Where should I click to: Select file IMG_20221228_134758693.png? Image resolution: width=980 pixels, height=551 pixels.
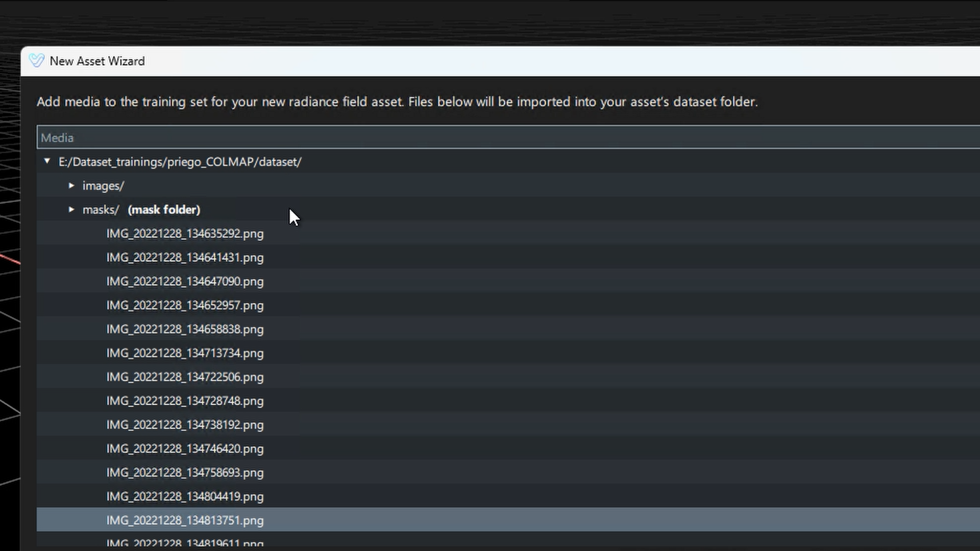pyautogui.click(x=185, y=473)
